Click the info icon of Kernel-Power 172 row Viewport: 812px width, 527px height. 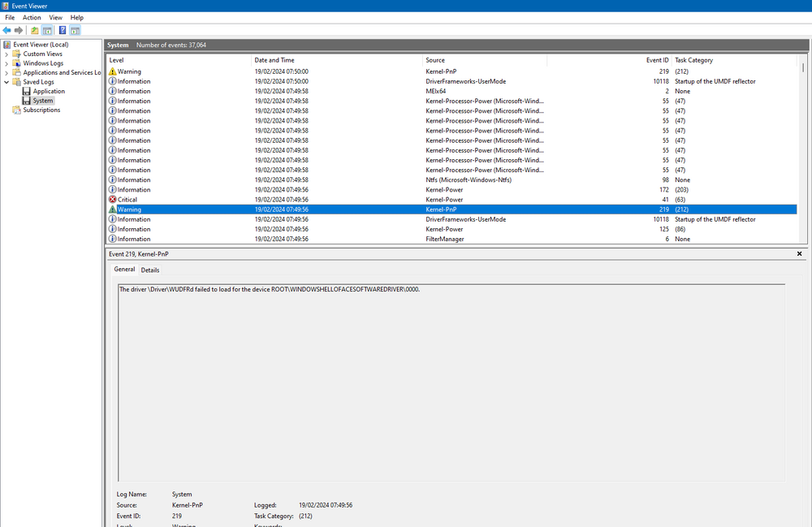coord(112,189)
